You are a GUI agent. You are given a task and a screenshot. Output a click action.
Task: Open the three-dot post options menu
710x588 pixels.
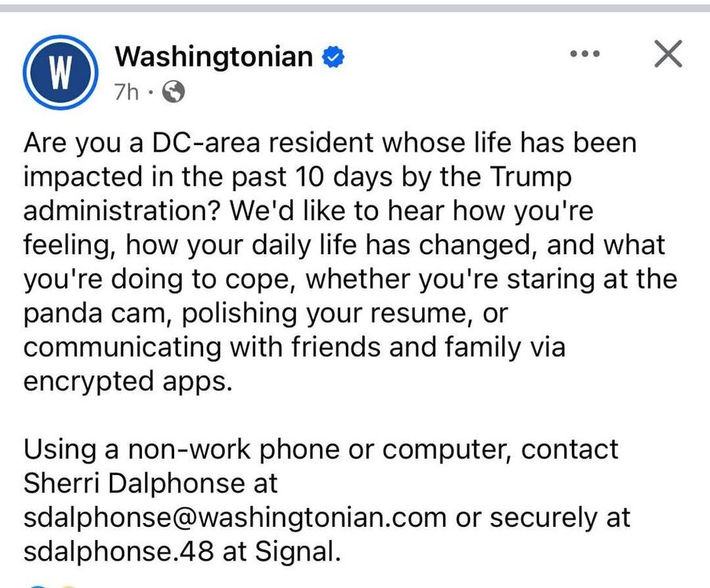(585, 55)
